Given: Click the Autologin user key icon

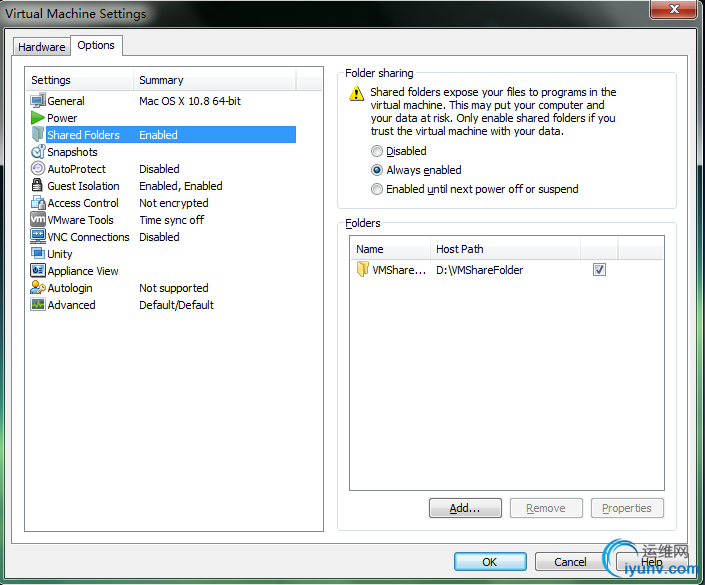Looking at the screenshot, I should point(38,287).
